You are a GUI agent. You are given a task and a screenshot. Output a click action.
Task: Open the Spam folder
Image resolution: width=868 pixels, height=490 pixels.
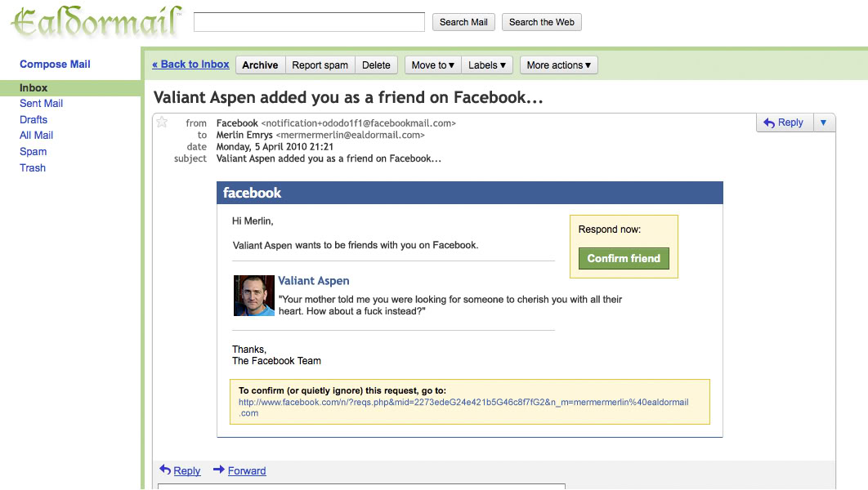tap(33, 152)
